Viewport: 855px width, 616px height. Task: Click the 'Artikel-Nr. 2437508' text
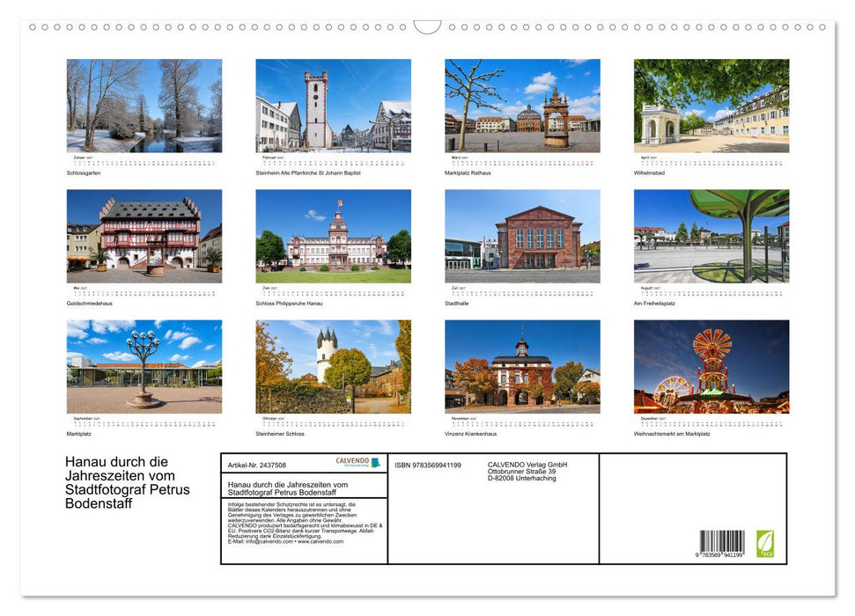pos(257,465)
